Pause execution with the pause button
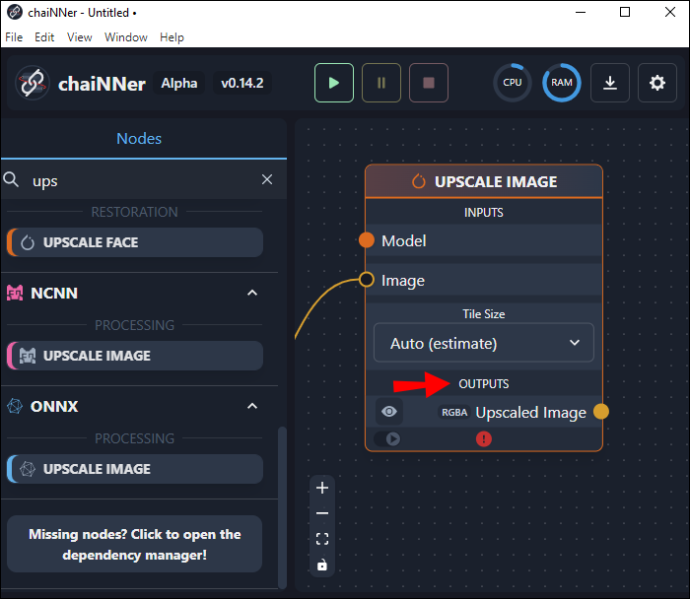The height and width of the screenshot is (599, 690). tap(381, 83)
